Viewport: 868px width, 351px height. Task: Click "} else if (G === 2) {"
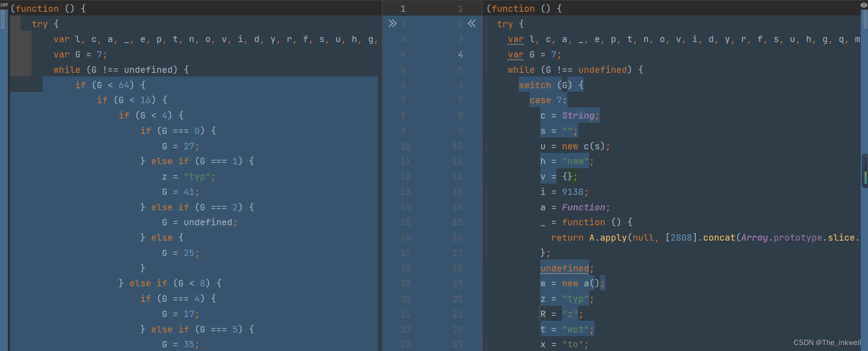(x=197, y=207)
